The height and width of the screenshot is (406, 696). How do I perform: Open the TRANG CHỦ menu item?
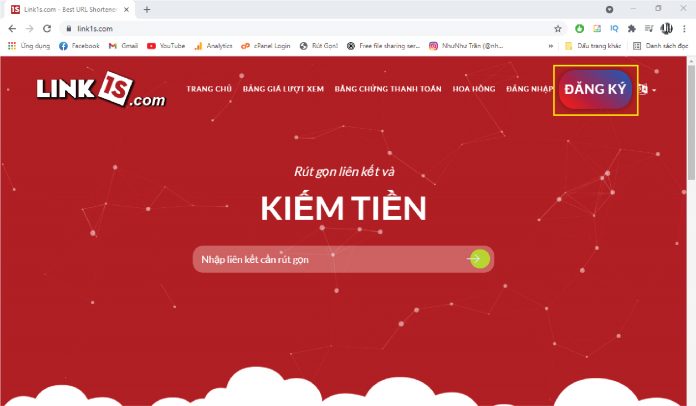point(209,89)
